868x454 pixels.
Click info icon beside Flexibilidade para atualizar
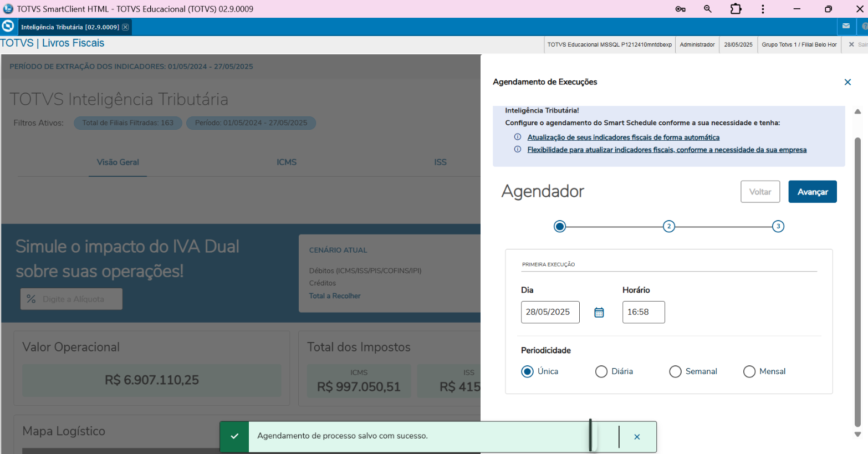(x=518, y=149)
